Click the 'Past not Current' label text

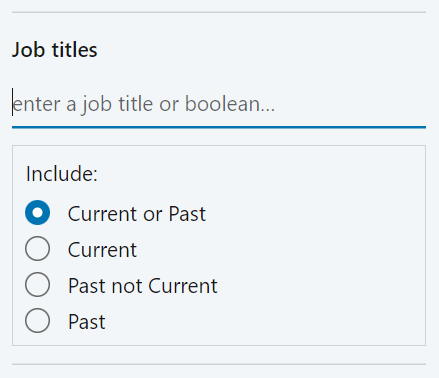coord(143,286)
